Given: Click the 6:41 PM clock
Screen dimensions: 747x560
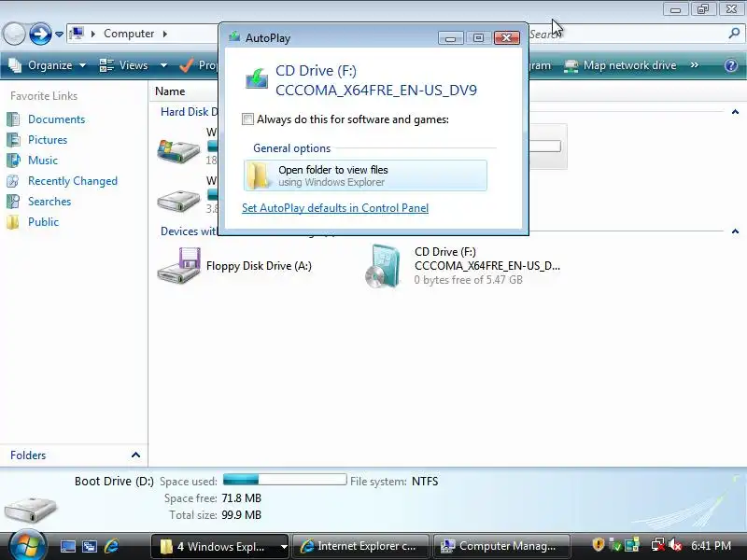Looking at the screenshot, I should pos(711,546).
